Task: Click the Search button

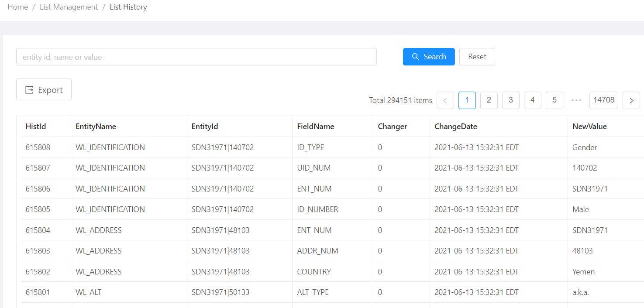Action: pos(429,57)
